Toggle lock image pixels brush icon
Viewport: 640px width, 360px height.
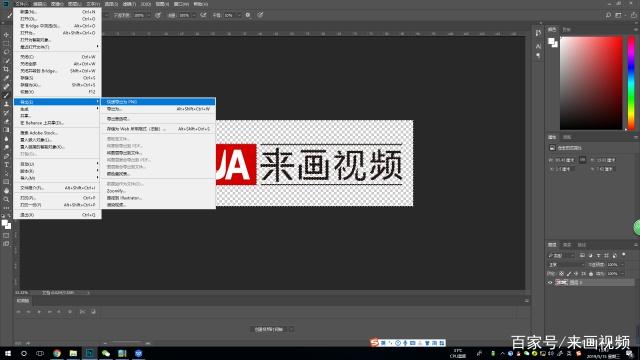569,273
